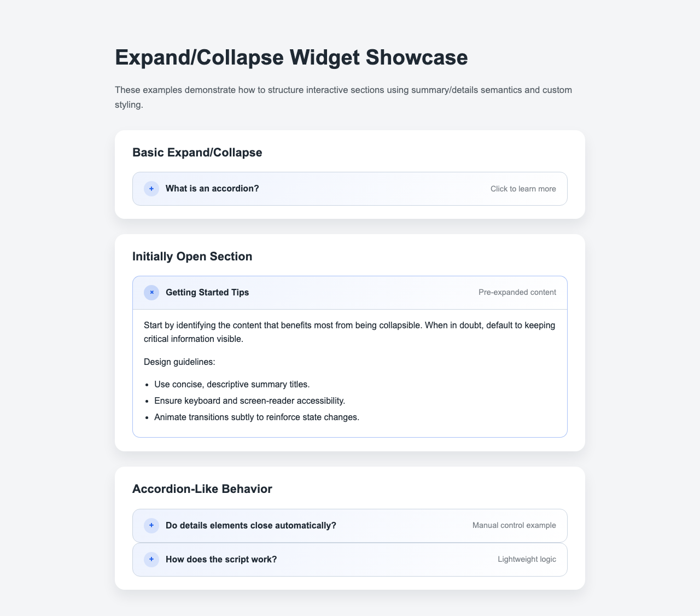Click the "Lightweight logic" hint label

point(527,560)
